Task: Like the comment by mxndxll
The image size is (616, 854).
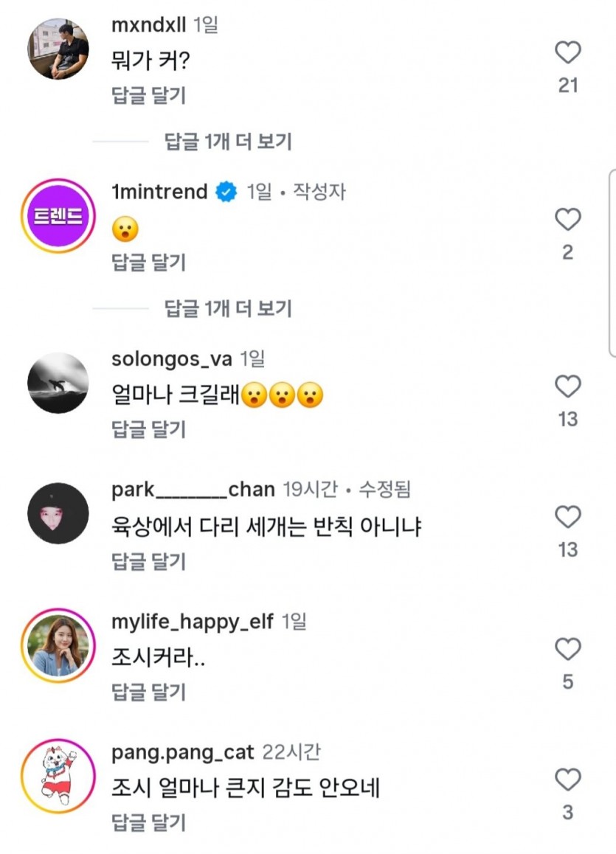Action: pyautogui.click(x=568, y=52)
